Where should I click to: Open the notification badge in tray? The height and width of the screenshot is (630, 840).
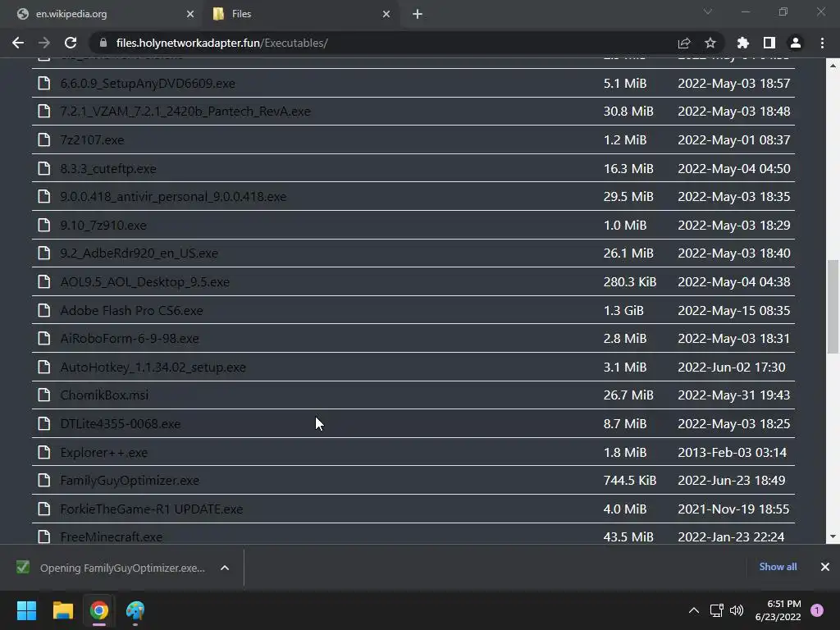pos(817,610)
